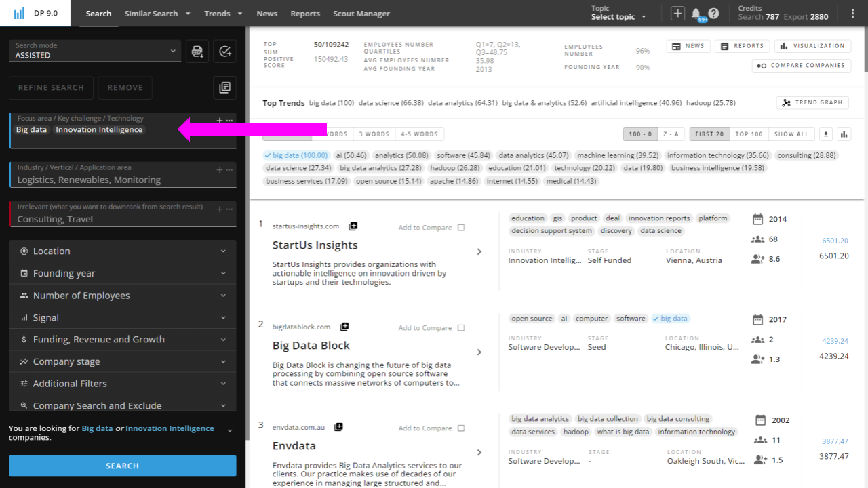Open Big Data Block details arrow
Screen dimensions: 868x488
click(x=479, y=352)
